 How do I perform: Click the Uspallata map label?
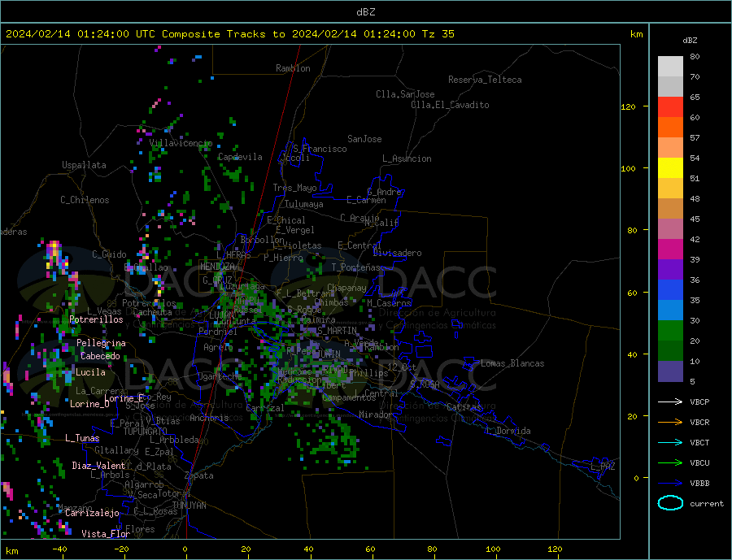pyautogui.click(x=84, y=165)
